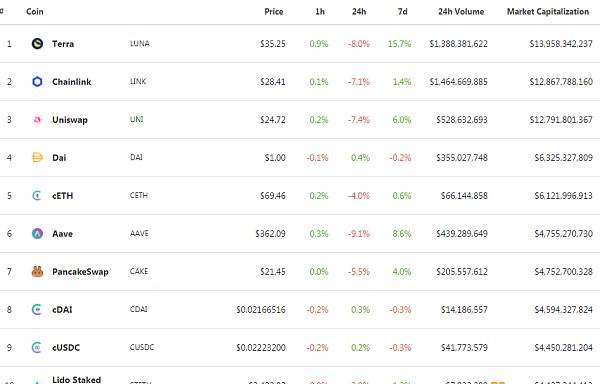Click the PancakeSwap bunny icon
600x384 pixels.
click(x=37, y=272)
